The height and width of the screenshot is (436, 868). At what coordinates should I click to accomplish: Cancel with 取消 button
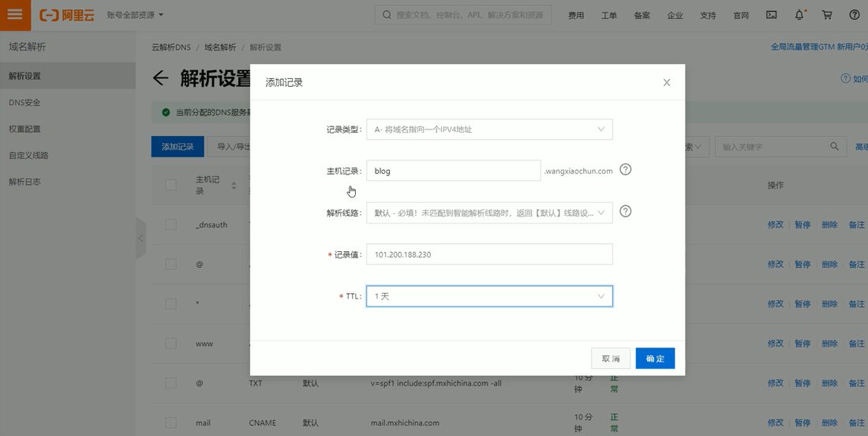611,359
